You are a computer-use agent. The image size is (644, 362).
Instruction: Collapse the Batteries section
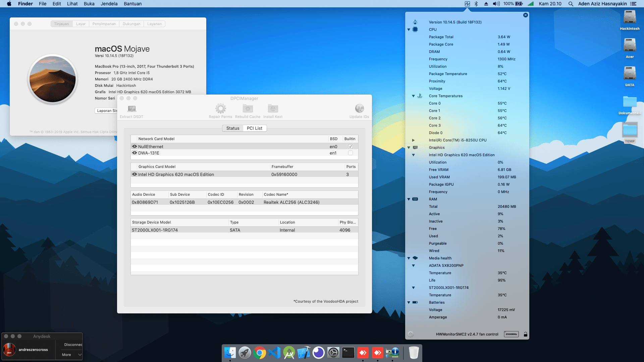click(x=409, y=302)
